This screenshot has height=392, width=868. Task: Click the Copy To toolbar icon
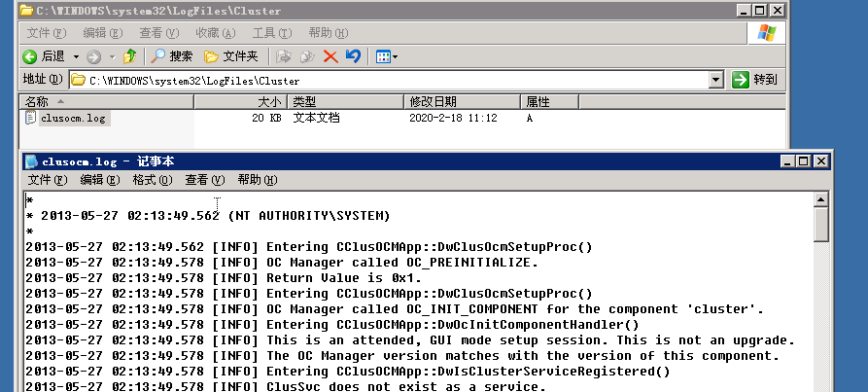click(x=307, y=56)
